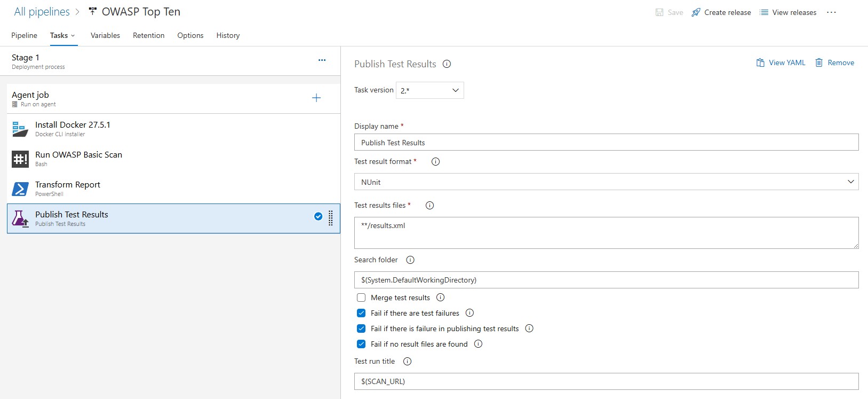Viewport: 868px width, 399px height.
Task: Click the PowerShell icon of Transform Report
Action: point(20,189)
